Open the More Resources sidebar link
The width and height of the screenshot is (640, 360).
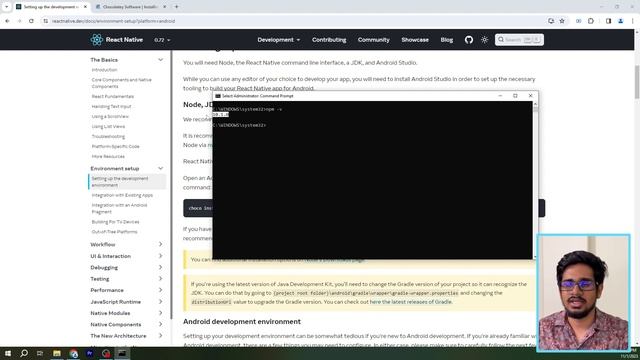point(108,156)
